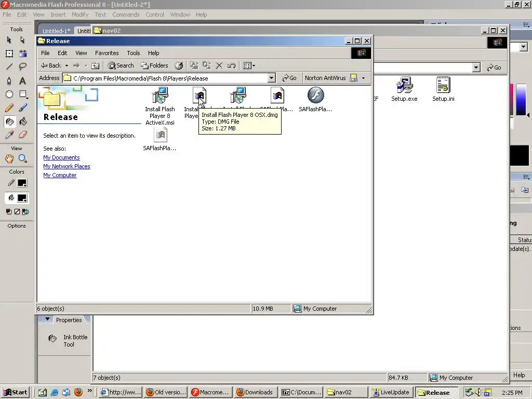The image size is (532, 399).
Task: Toggle the Folders pane button
Action: [x=154, y=65]
